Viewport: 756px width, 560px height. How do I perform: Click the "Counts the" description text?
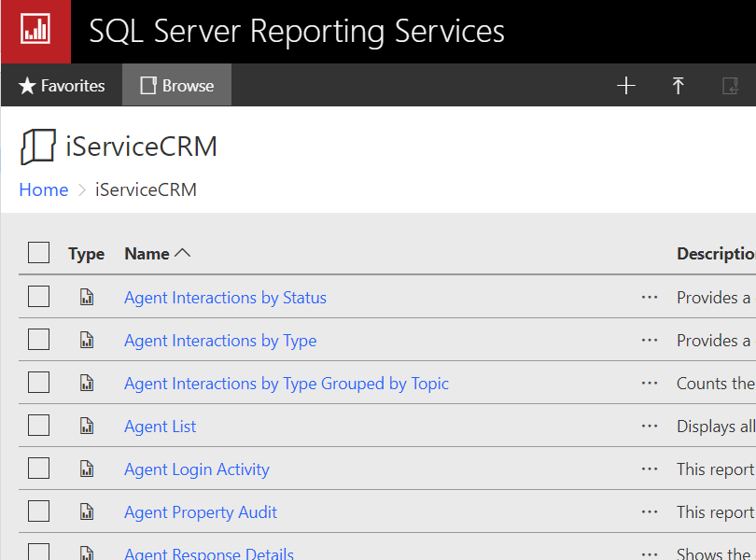(716, 384)
